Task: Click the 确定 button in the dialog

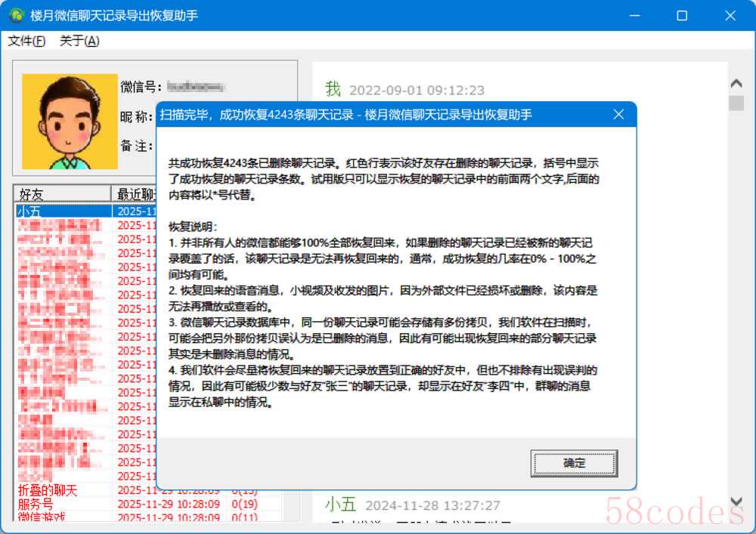Action: [x=574, y=463]
